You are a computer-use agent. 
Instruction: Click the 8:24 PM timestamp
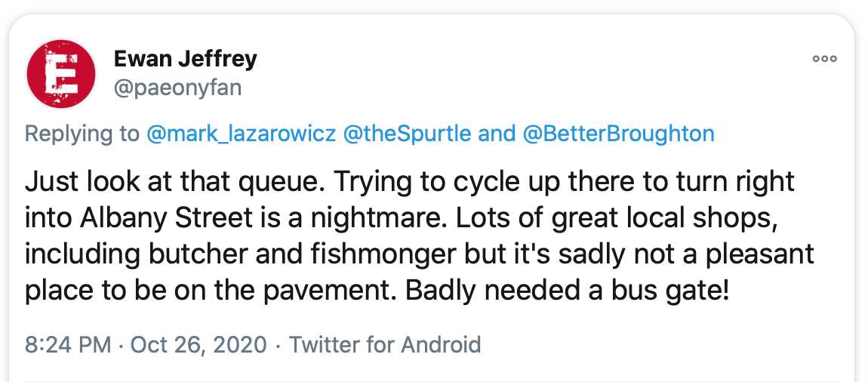tap(68, 344)
